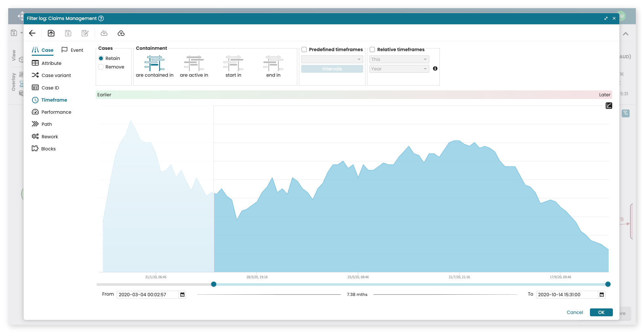
Task: Close the Filter log dialog
Action: [x=614, y=18]
